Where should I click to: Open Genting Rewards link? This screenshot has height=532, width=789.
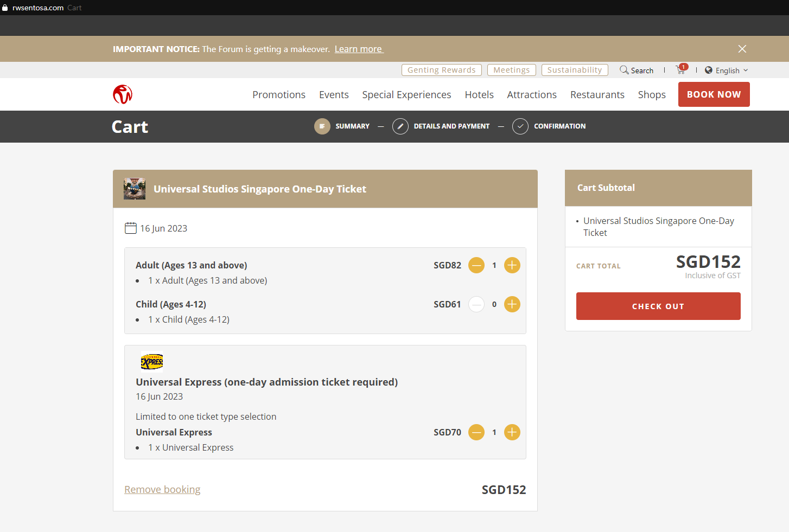coord(442,70)
